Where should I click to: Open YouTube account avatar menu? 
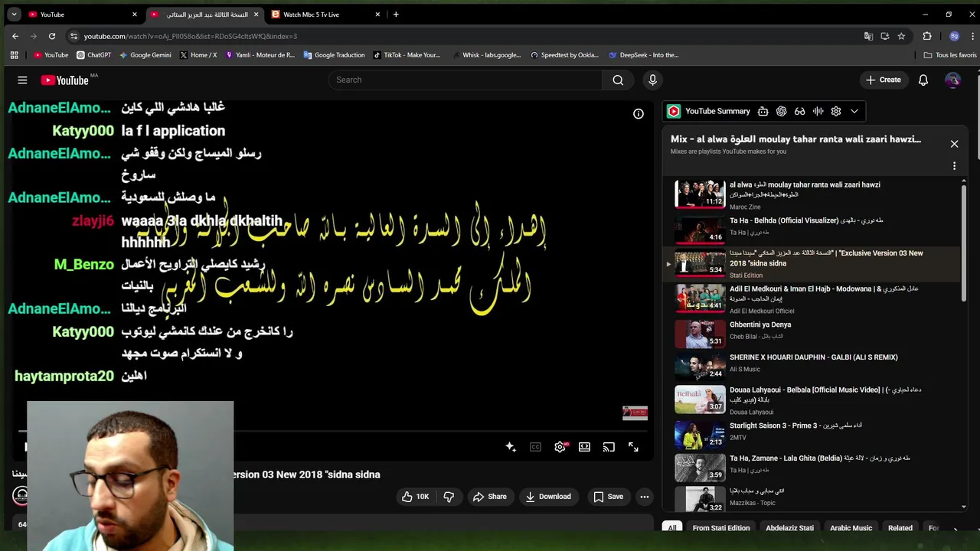[952, 80]
